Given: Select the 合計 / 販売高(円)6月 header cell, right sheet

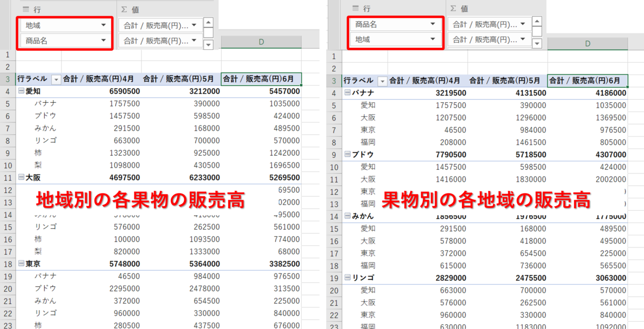Looking at the screenshot, I should pos(587,81).
